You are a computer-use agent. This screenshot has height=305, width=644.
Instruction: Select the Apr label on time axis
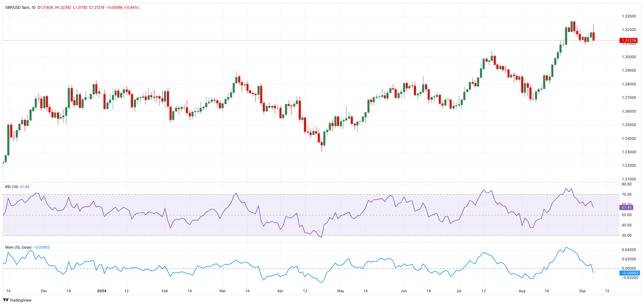pos(280,290)
